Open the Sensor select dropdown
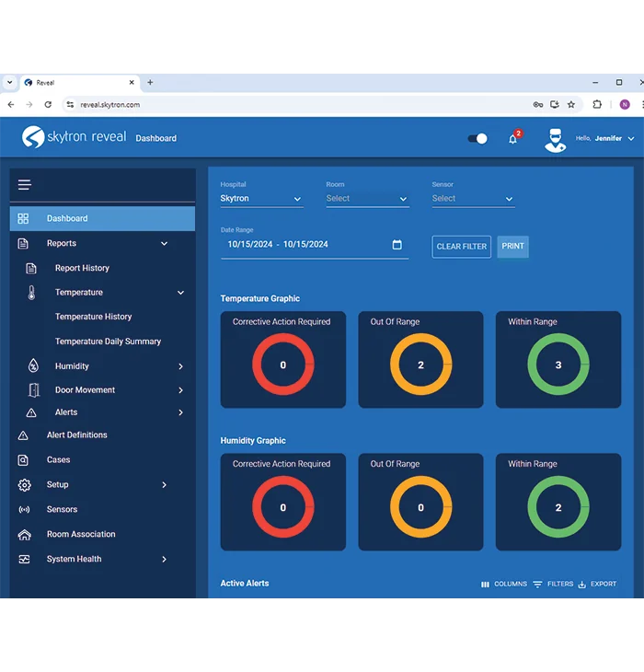The height and width of the screenshot is (672, 644). 472,199
